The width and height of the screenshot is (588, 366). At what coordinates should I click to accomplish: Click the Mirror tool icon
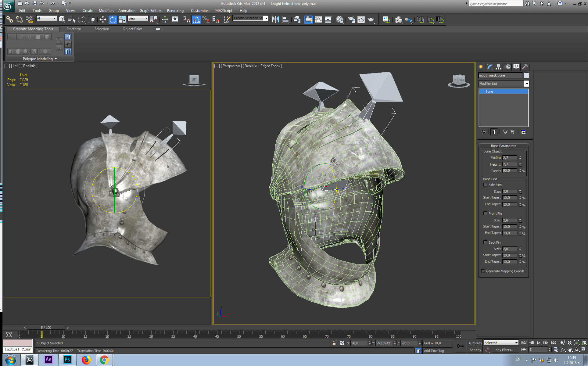point(276,20)
